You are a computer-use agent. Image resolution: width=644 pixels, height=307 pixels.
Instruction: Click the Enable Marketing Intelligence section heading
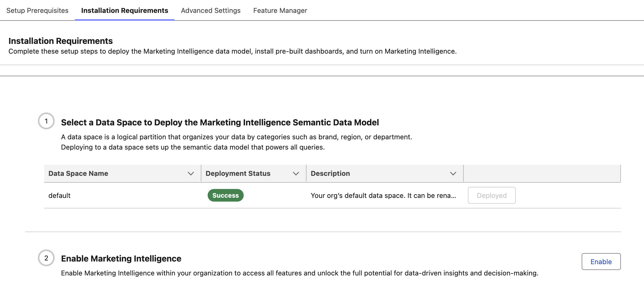pos(121,258)
